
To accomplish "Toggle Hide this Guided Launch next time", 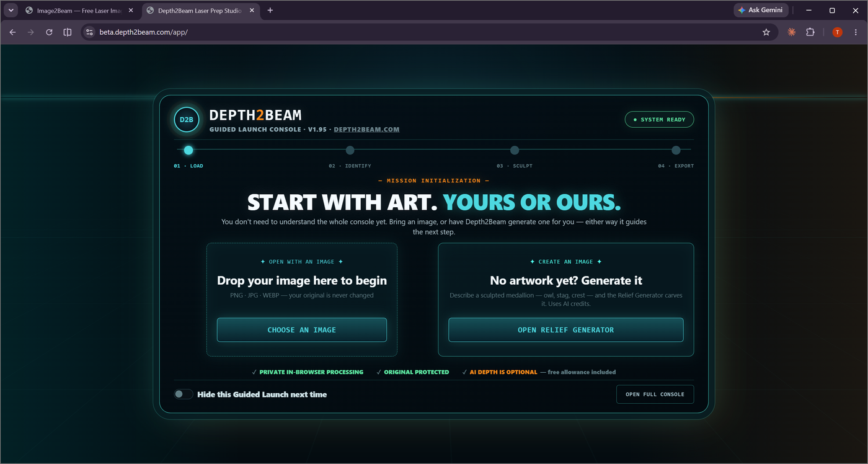I will point(184,395).
